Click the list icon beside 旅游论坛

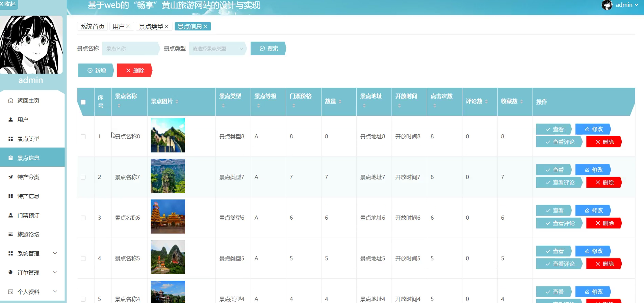[10, 234]
